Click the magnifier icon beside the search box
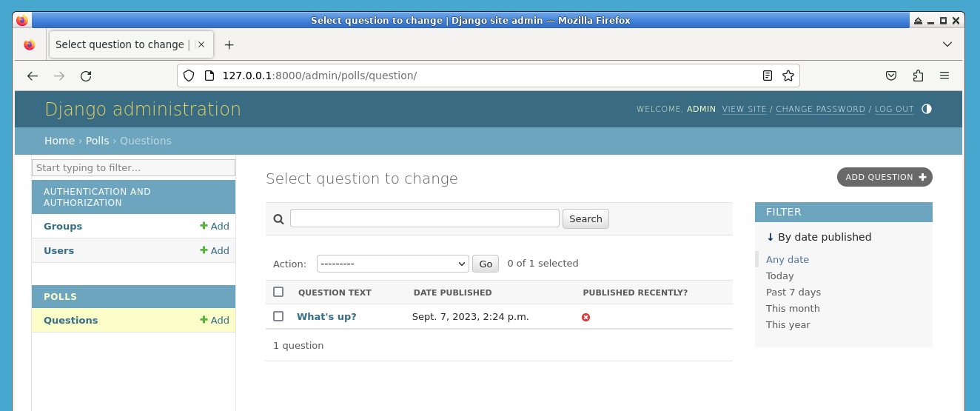980x411 pixels. (279, 219)
